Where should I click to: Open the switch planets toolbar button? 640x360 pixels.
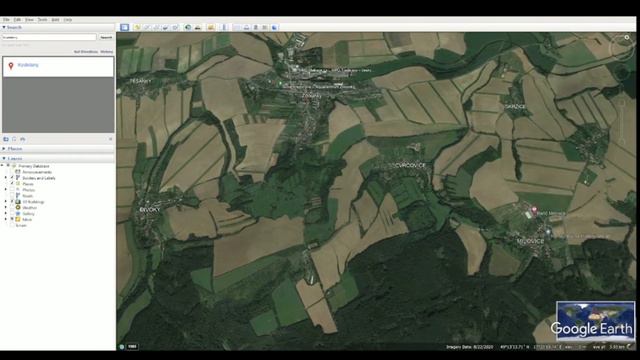(x=211, y=27)
